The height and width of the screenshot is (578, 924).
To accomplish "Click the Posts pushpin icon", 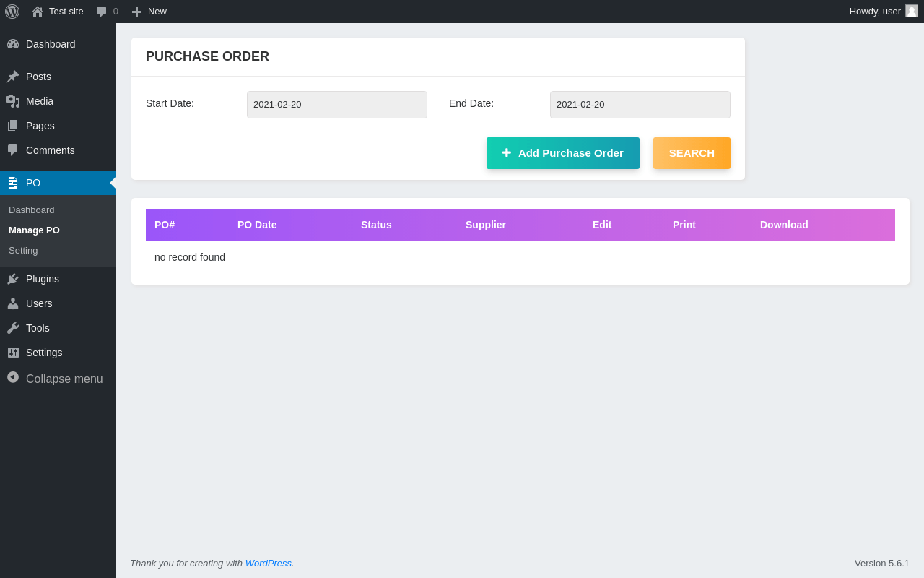I will tap(13, 77).
